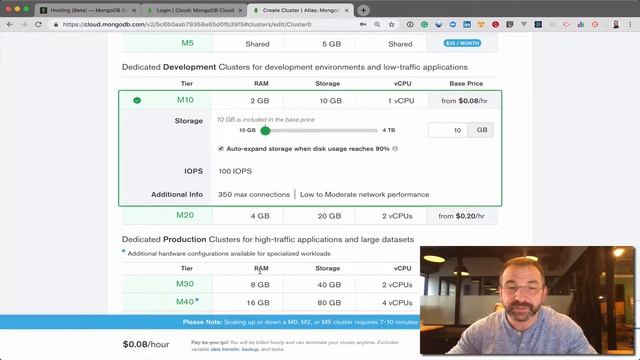Open the LinkedIn browser extension
This screenshot has width=640, height=360.
pos(467,24)
